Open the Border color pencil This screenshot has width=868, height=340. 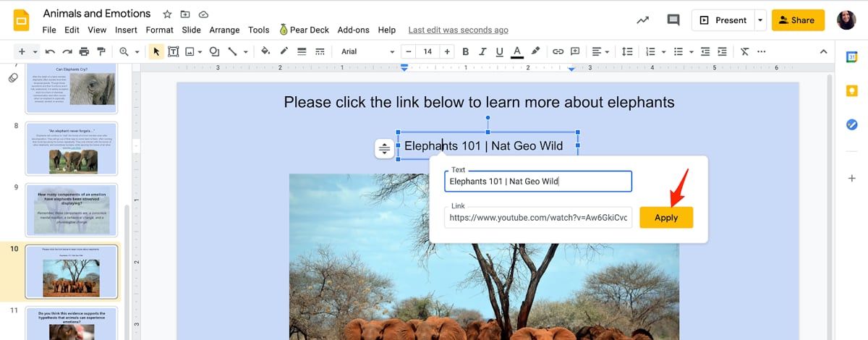(x=284, y=51)
